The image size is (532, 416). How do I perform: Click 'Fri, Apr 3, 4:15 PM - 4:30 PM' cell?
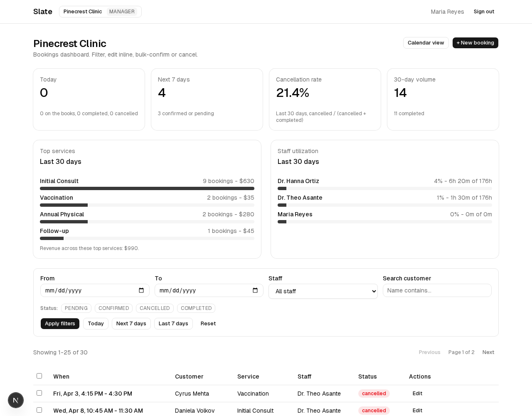point(93,394)
